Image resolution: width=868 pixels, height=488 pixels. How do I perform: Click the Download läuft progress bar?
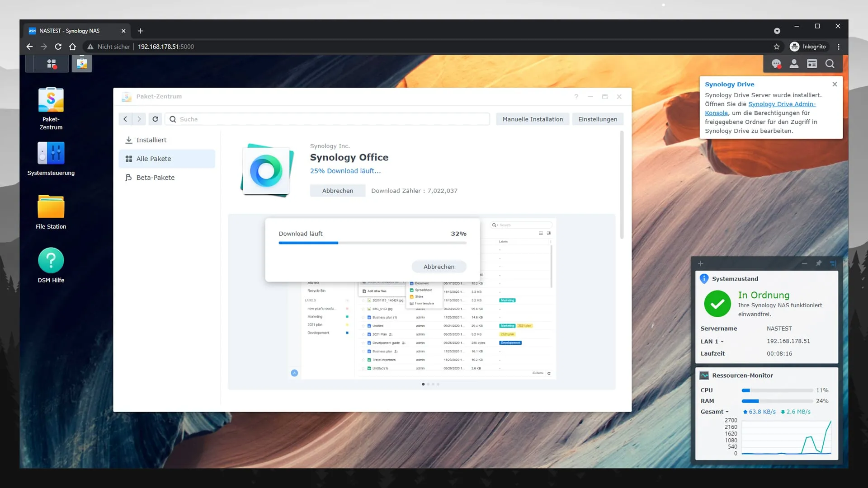coord(373,243)
